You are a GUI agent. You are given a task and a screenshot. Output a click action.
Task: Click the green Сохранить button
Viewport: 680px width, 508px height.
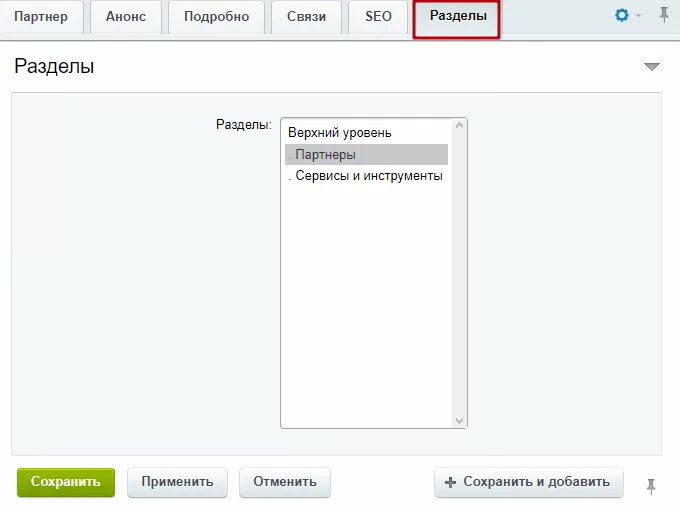tap(66, 482)
